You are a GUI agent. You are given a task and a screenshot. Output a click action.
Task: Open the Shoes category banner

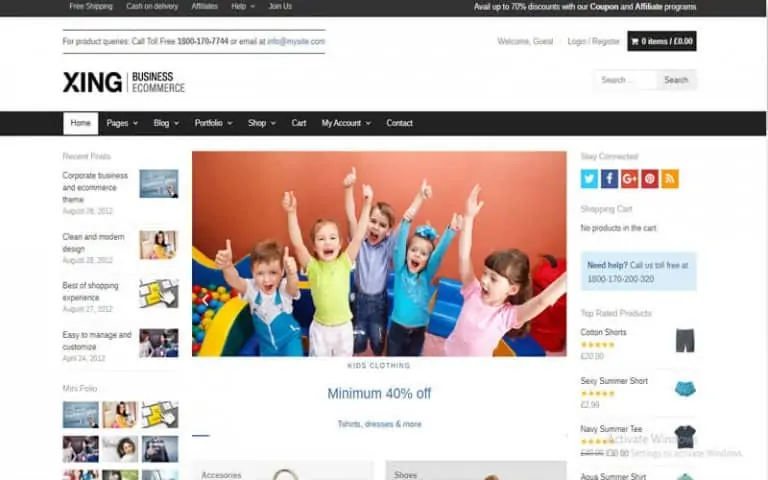476,470
